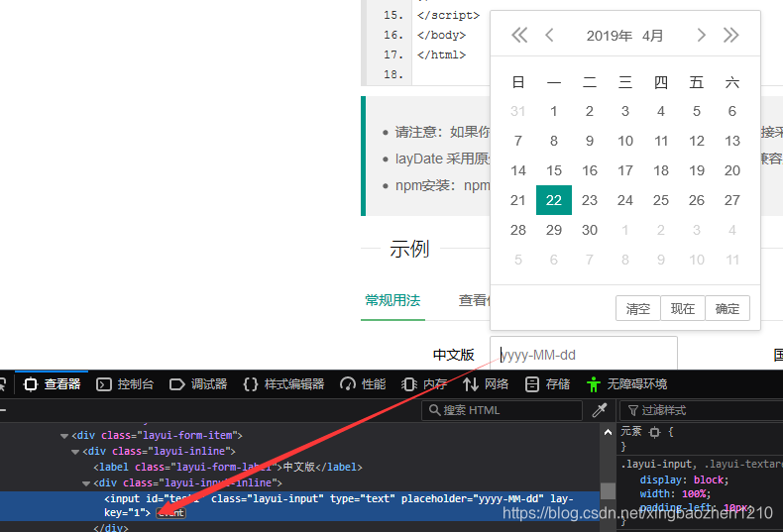Click the width: 100% CSS rule
This screenshot has height=532, width=783.
click(675, 494)
